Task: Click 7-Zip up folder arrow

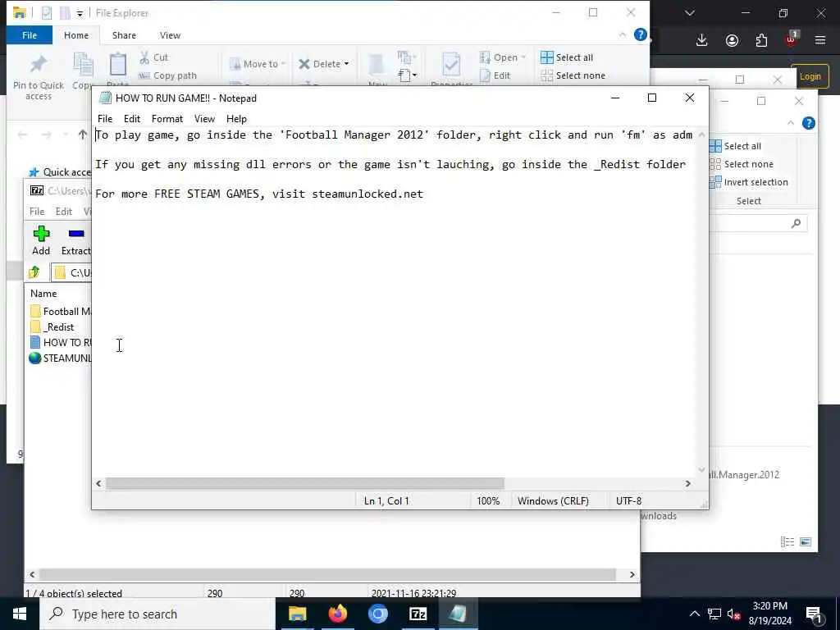Action: pos(34,272)
